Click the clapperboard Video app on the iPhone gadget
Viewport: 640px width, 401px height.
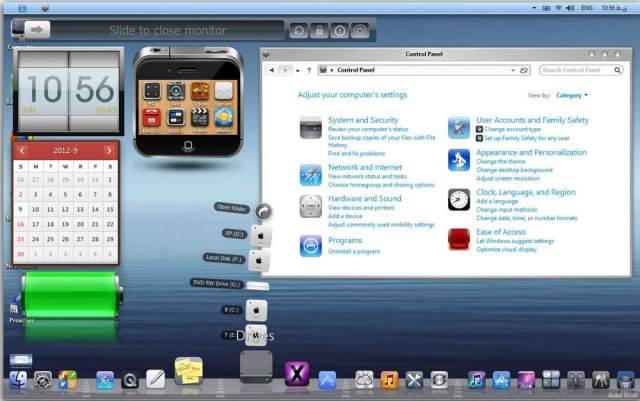pyautogui.click(x=200, y=118)
